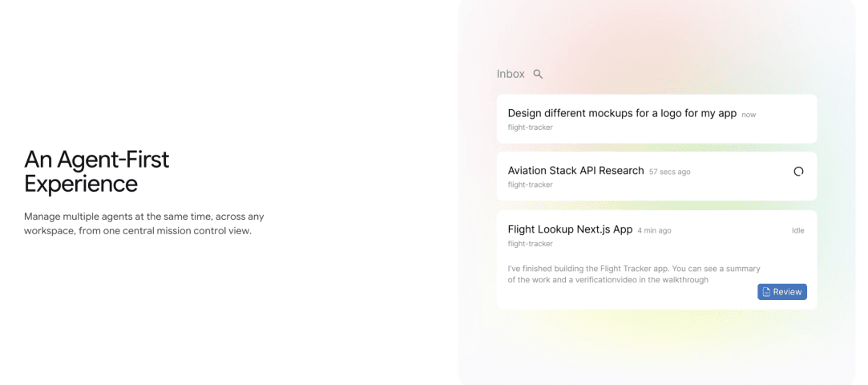Click the Review button

pyautogui.click(x=781, y=292)
